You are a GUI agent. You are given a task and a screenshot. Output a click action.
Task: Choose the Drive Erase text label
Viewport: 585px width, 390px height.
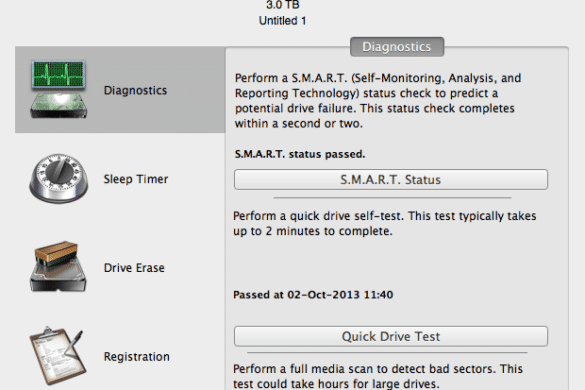[x=134, y=268]
